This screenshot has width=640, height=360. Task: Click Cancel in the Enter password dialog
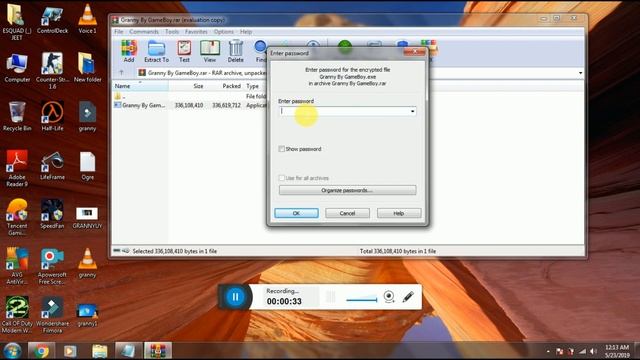tap(347, 213)
